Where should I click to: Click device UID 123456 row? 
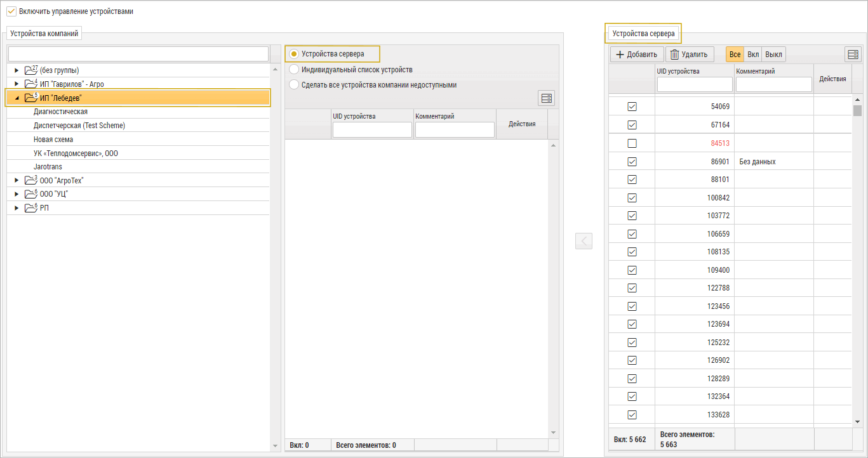pos(718,306)
